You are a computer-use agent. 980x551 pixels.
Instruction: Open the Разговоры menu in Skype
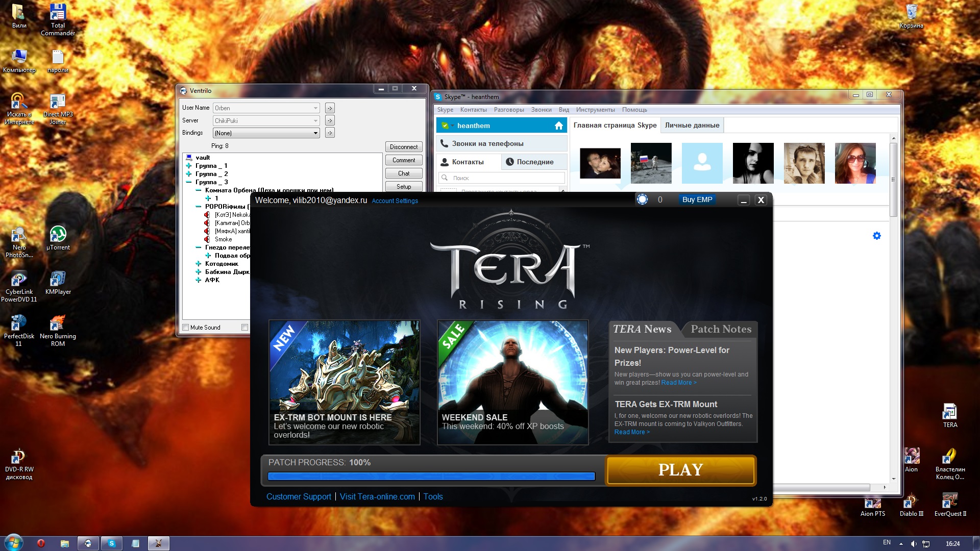click(x=509, y=110)
